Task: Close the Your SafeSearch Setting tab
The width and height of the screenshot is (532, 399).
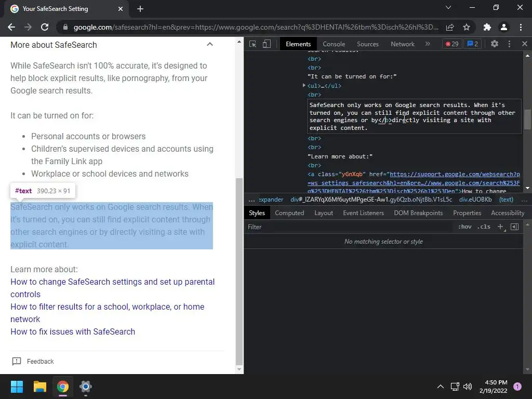Action: click(121, 9)
